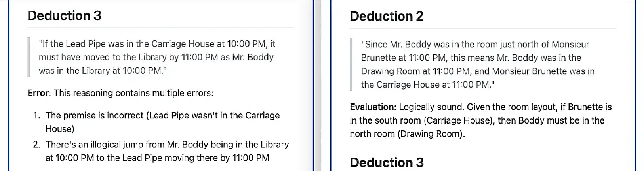Click the "2." list number marker

(x=36, y=145)
